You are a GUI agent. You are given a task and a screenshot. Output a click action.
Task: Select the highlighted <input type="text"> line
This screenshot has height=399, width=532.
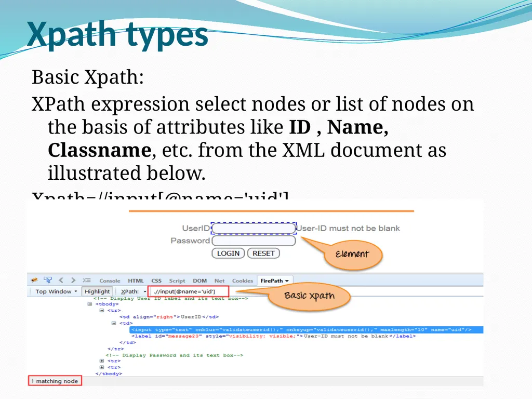307,329
